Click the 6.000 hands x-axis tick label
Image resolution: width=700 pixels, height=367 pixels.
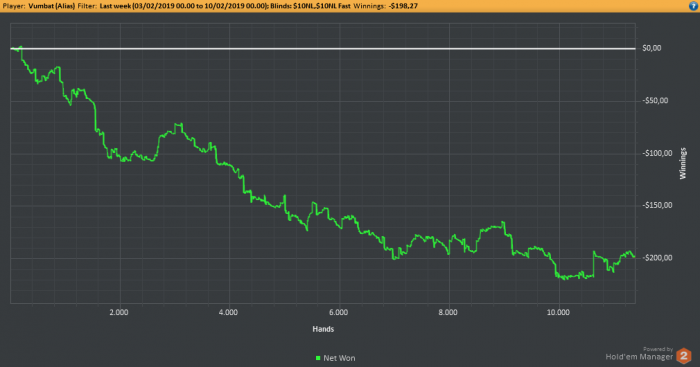(338, 313)
